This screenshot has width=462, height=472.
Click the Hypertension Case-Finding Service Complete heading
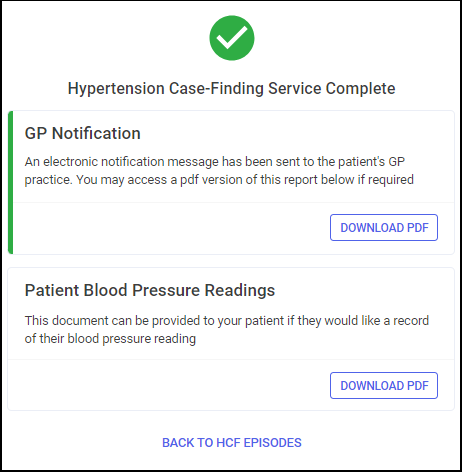[232, 89]
